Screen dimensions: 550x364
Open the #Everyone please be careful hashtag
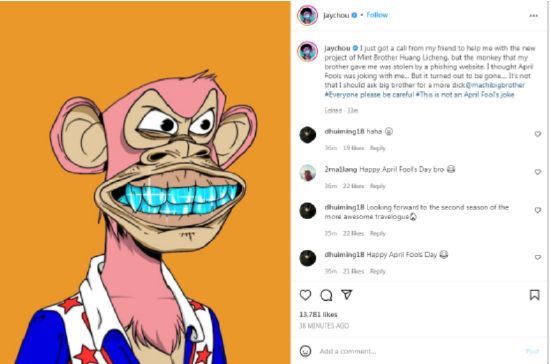point(369,95)
